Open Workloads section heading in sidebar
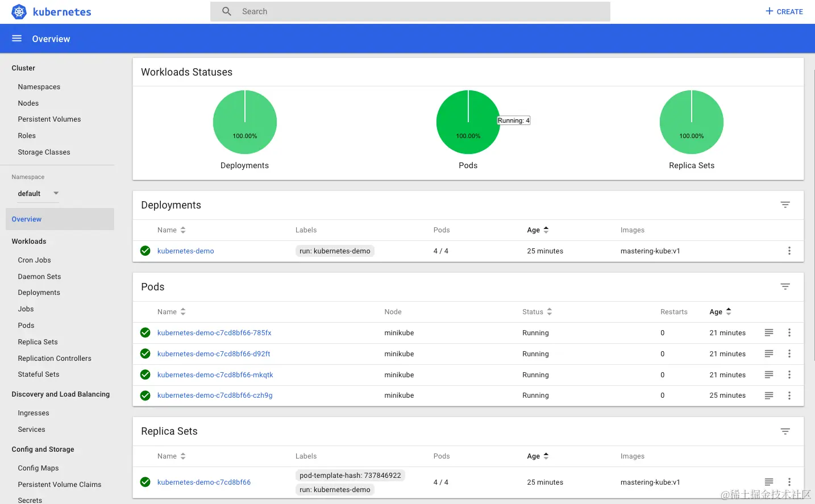Image resolution: width=815 pixels, height=504 pixels. (x=29, y=241)
